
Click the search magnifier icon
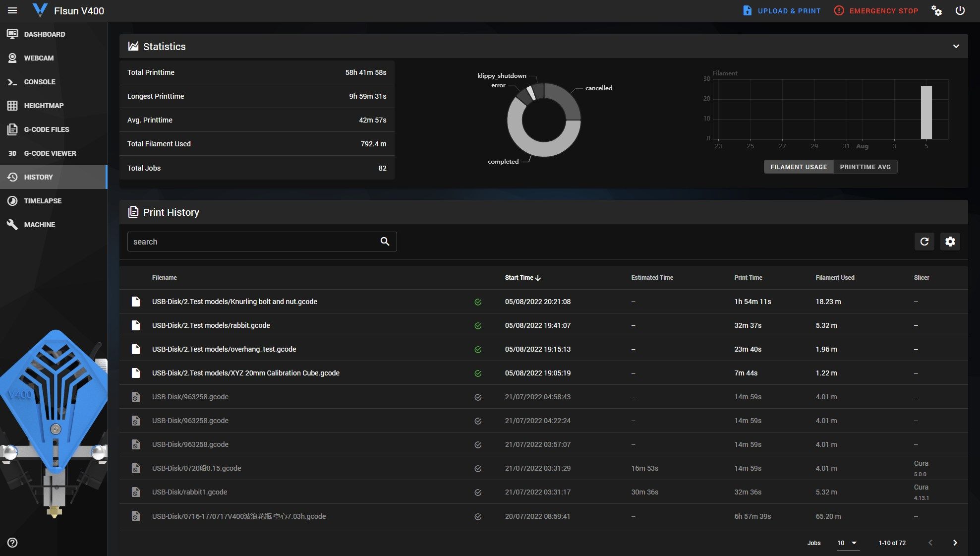point(385,242)
